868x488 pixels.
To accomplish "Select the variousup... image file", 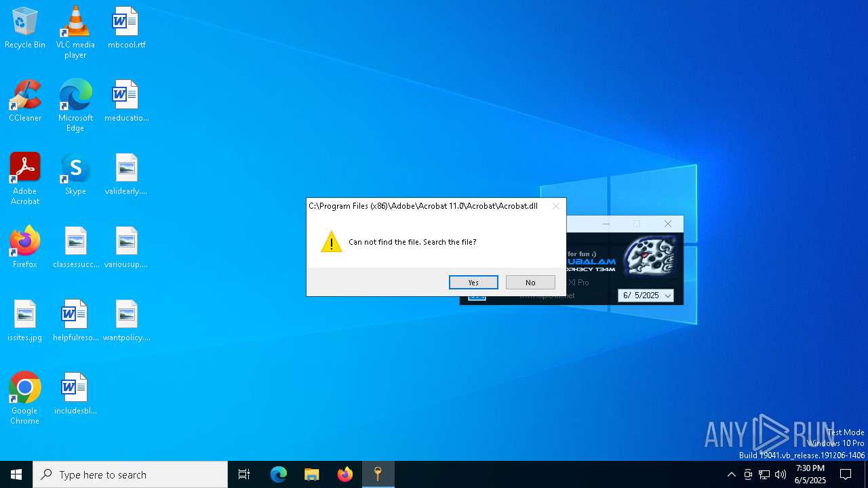I will coord(126,248).
